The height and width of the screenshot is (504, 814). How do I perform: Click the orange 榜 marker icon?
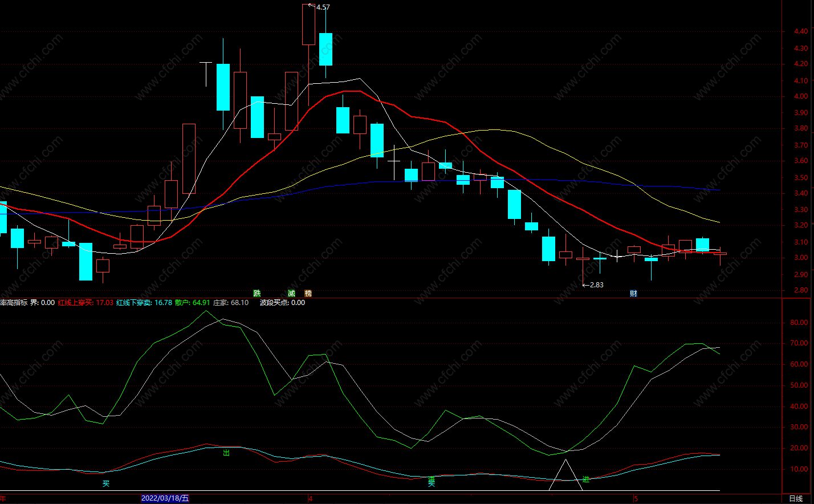[x=308, y=294]
